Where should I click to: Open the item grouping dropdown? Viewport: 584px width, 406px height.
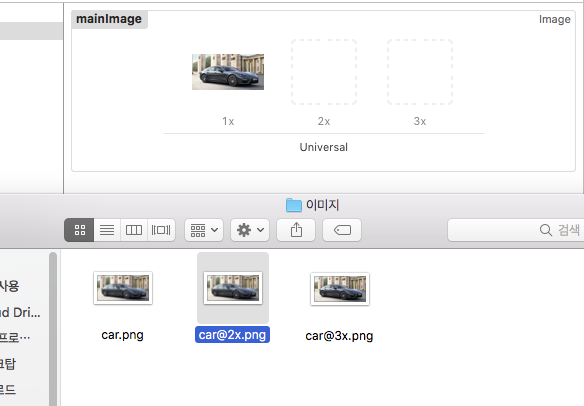pos(204,230)
